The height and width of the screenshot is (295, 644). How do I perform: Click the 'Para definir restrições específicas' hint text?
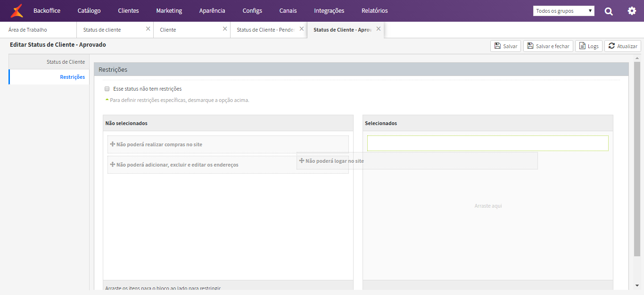(179, 100)
